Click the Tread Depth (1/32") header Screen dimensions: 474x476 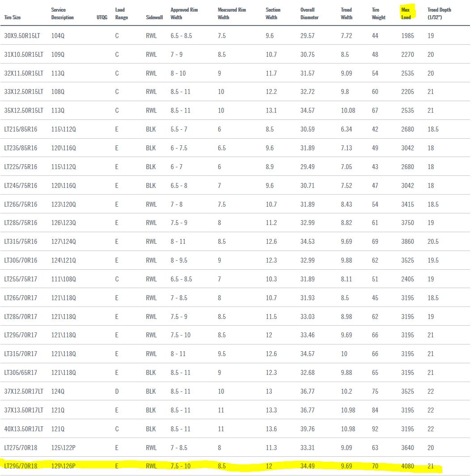(x=439, y=13)
